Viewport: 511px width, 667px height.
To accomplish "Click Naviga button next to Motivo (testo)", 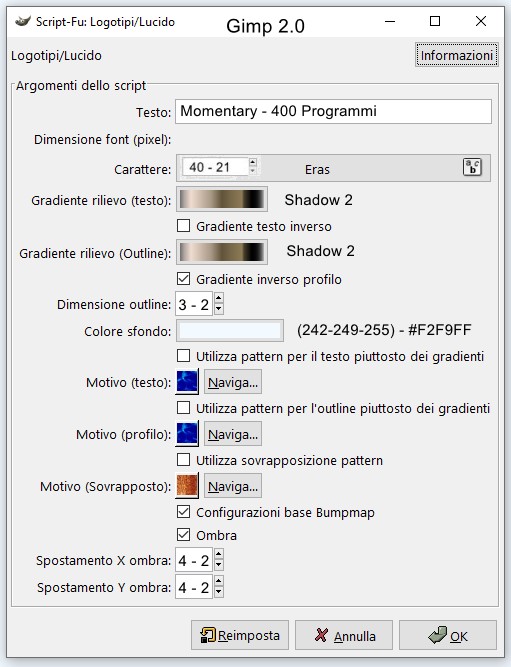I will pos(233,382).
